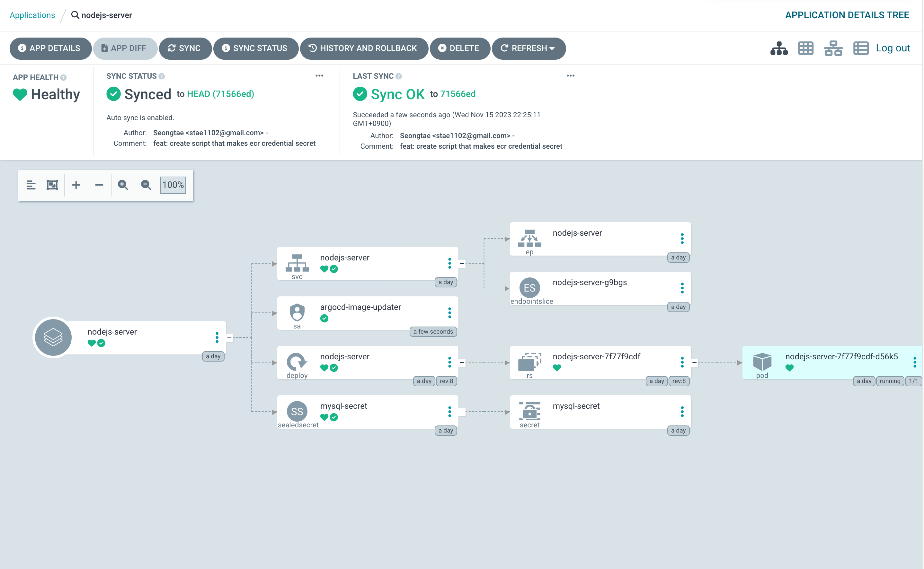Click the 100% zoom level field
This screenshot has width=924, height=569.
(173, 185)
